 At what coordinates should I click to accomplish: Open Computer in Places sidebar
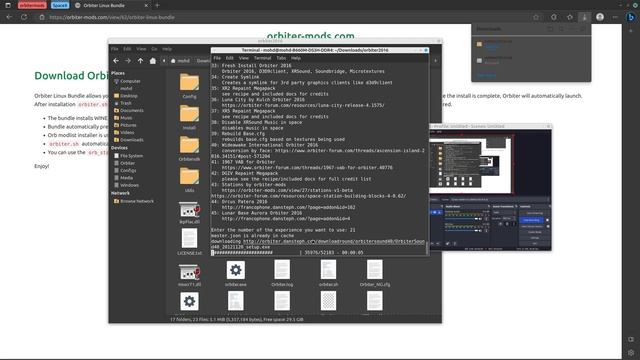point(127,81)
